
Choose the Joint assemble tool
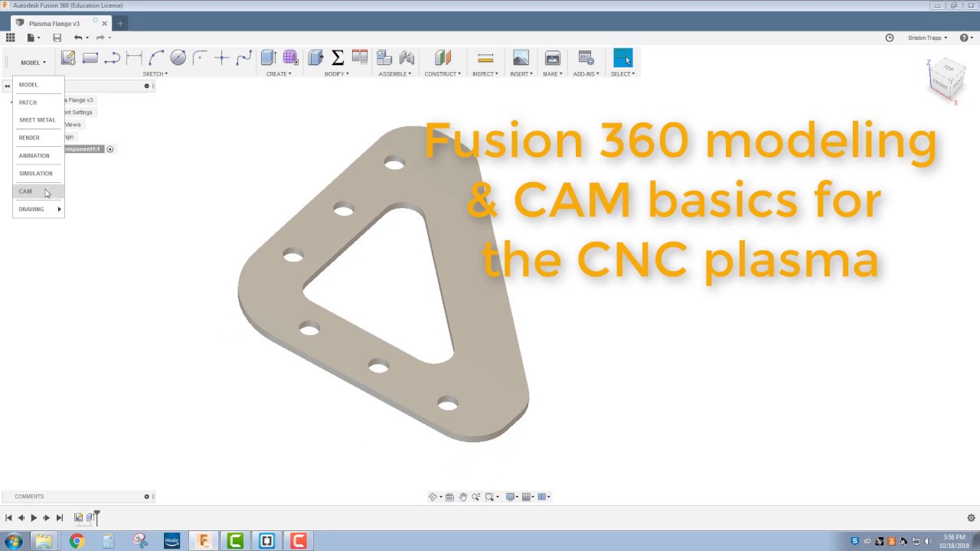pyautogui.click(x=407, y=57)
